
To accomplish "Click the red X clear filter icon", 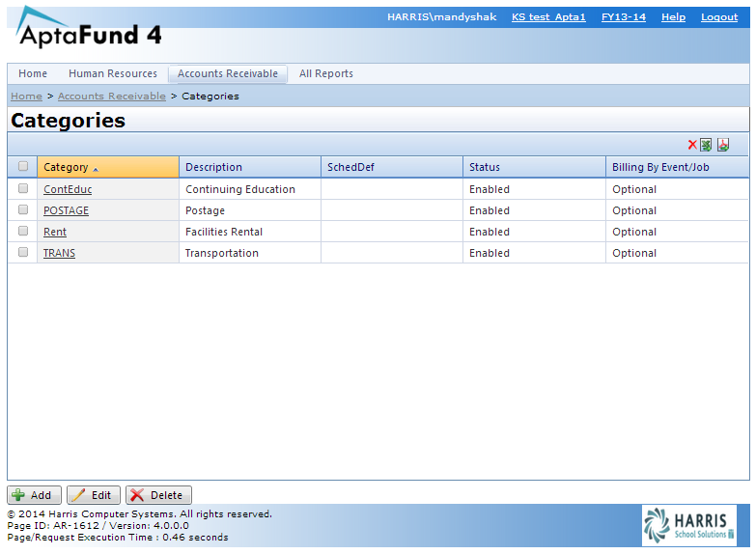I will pos(692,145).
